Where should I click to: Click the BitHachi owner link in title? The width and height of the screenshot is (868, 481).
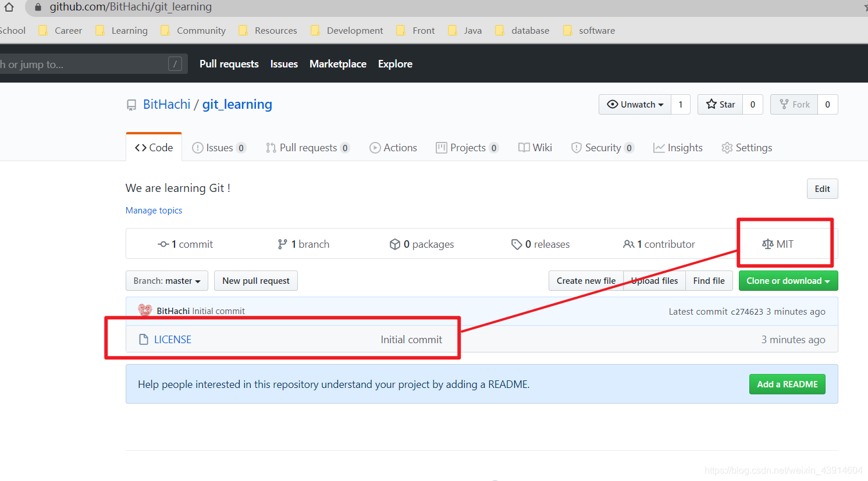click(167, 105)
